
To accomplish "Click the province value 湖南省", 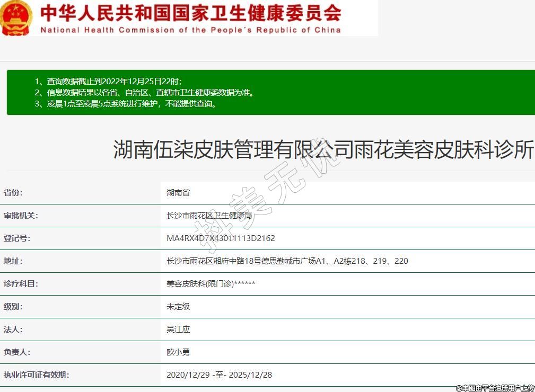I will [178, 193].
